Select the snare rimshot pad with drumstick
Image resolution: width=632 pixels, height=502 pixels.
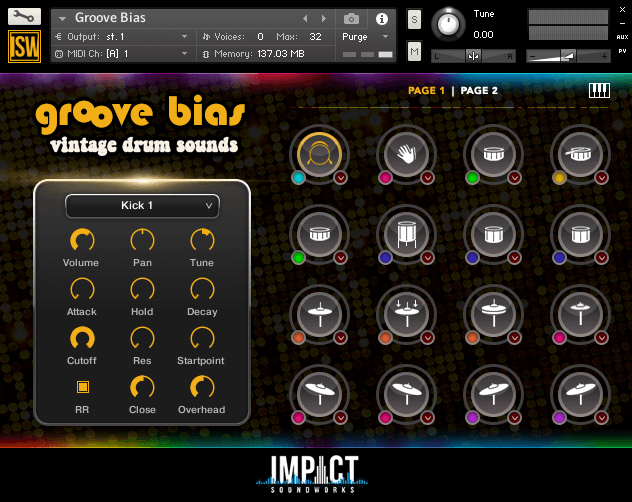(580, 154)
